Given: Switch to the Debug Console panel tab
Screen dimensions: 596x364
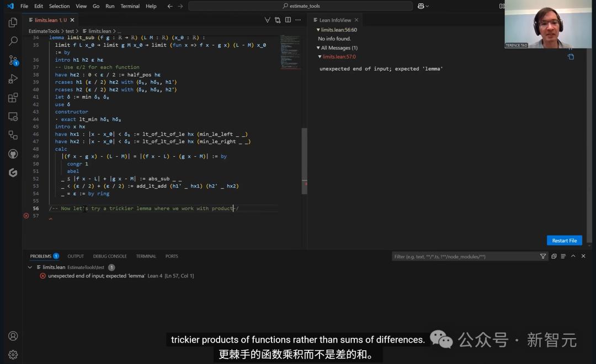Looking at the screenshot, I should click(110, 256).
